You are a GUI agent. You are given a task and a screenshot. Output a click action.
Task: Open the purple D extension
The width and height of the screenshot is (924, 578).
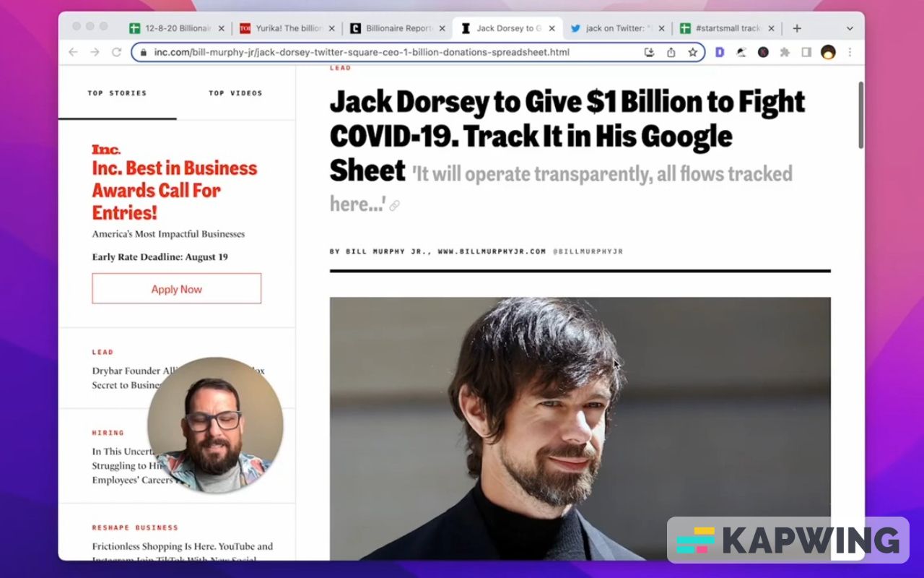point(720,52)
